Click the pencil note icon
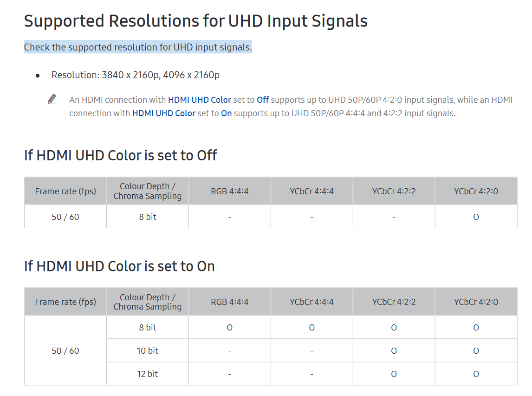532x396 pixels. pyautogui.click(x=52, y=99)
